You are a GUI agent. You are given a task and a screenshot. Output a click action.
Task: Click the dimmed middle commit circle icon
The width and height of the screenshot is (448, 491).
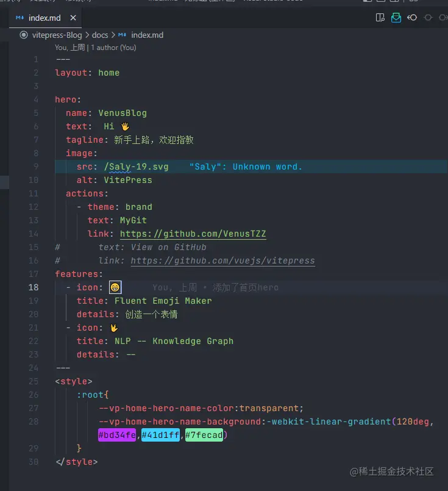[428, 18]
